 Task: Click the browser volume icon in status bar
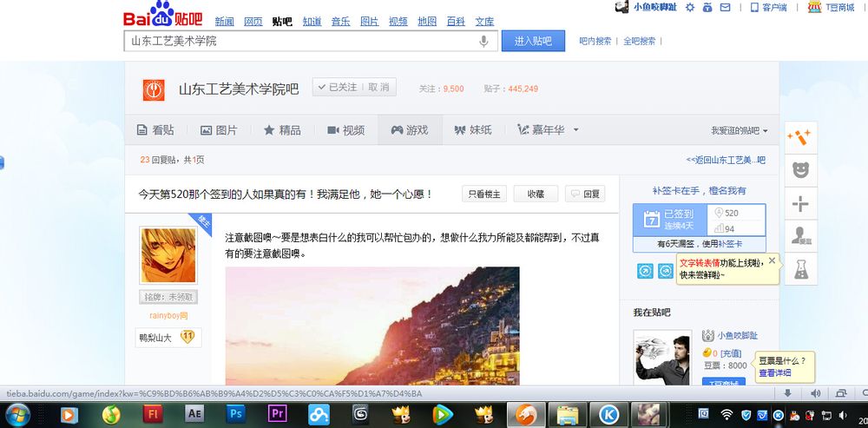[x=815, y=393]
